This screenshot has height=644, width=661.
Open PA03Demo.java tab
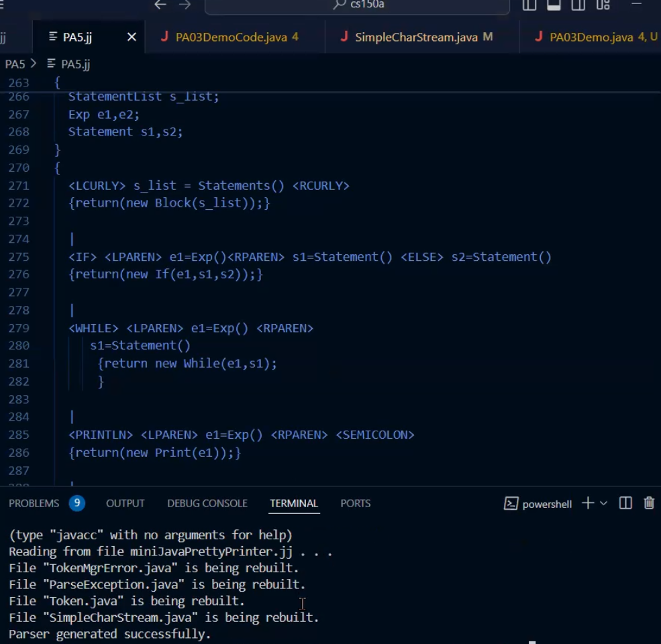coord(590,37)
